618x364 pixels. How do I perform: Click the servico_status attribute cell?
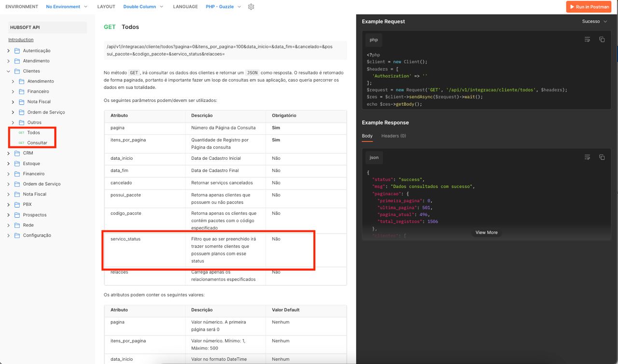(x=144, y=250)
